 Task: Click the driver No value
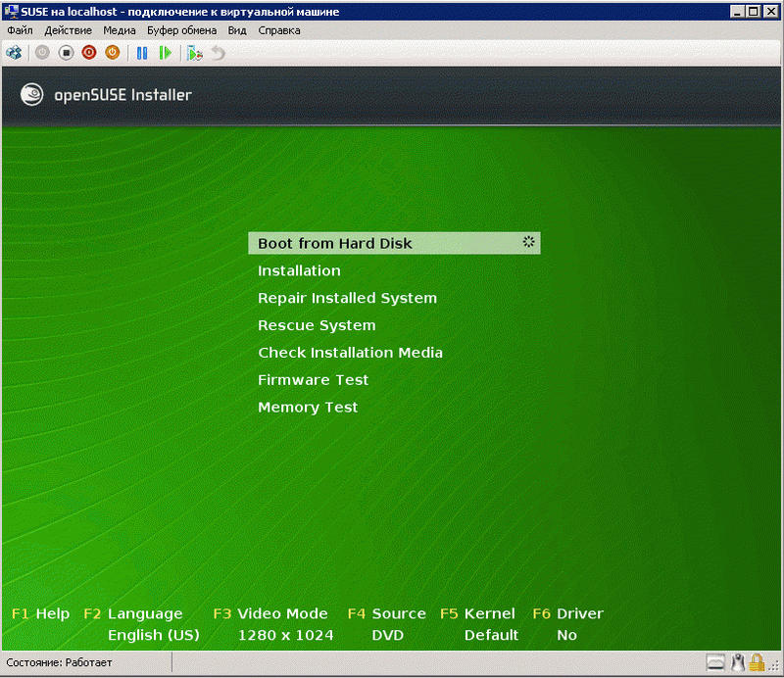[567, 635]
